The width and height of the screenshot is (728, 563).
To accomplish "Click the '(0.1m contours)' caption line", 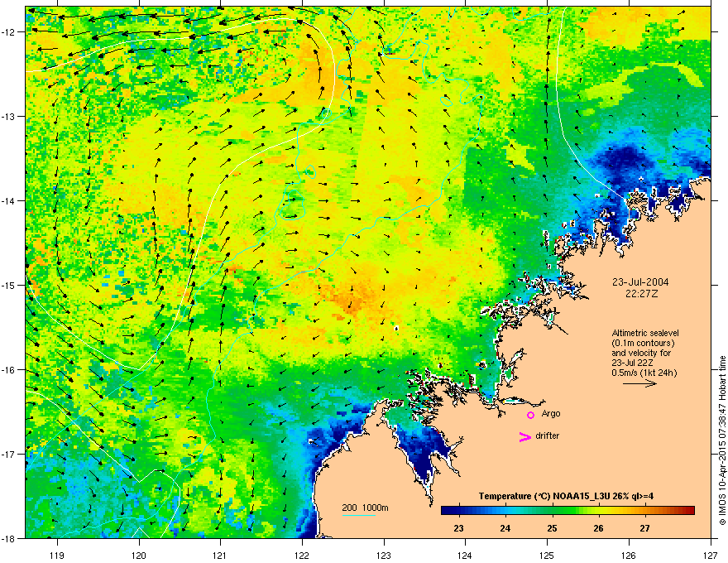I will (643, 344).
